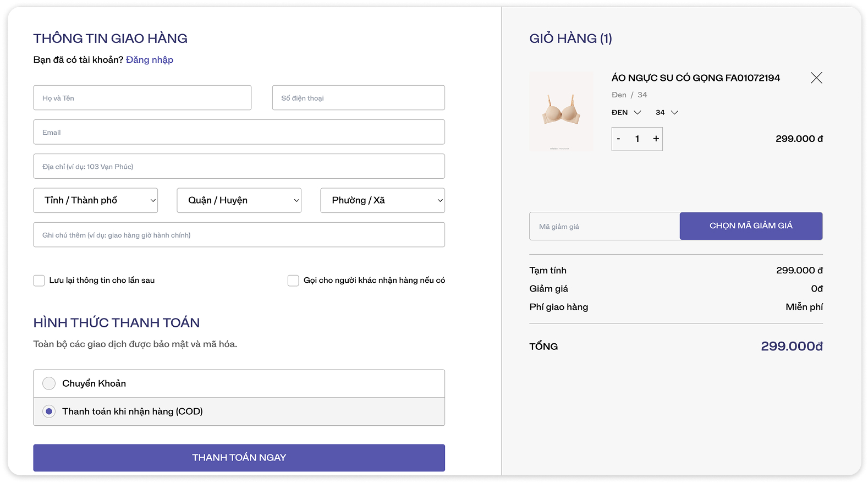This screenshot has width=868, height=483.
Task: Remove the bra item from cart
Action: point(816,78)
